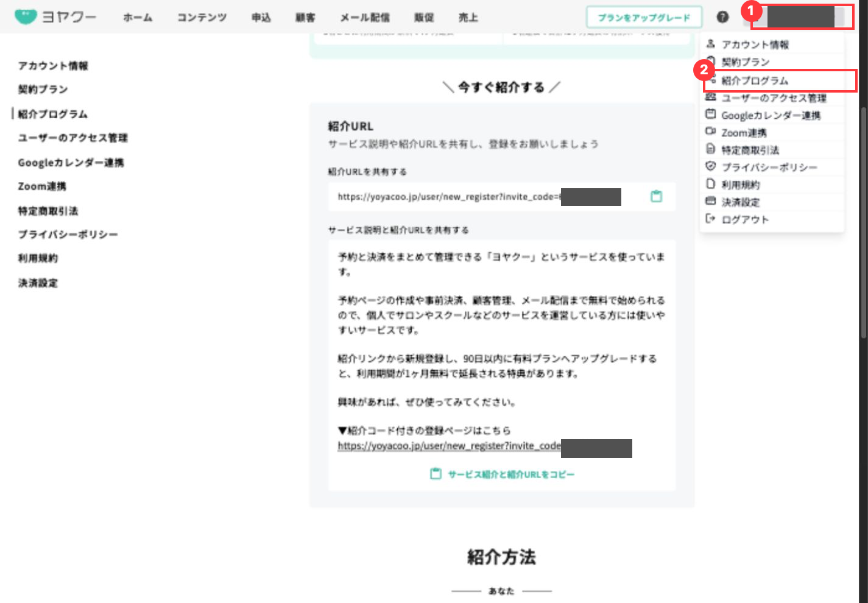
Task: Open Googleカレンダー連携 in the left sidebar
Action: pos(71,163)
